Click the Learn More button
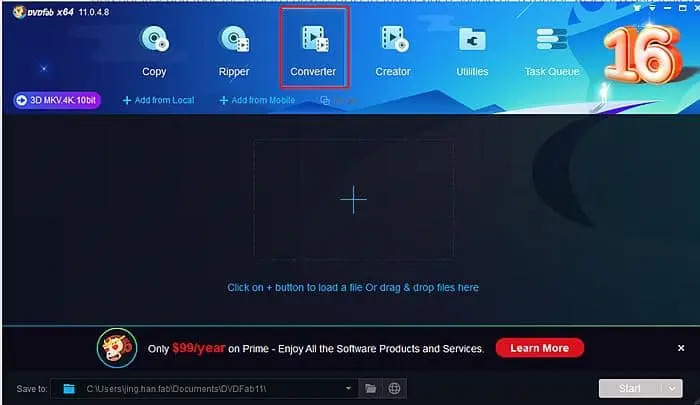This screenshot has width=700, height=405. click(540, 348)
